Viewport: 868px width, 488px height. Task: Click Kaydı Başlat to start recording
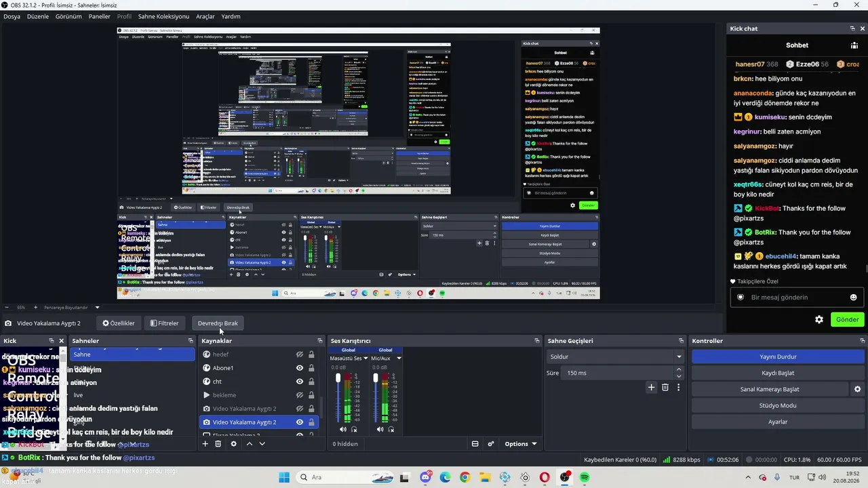tap(778, 373)
